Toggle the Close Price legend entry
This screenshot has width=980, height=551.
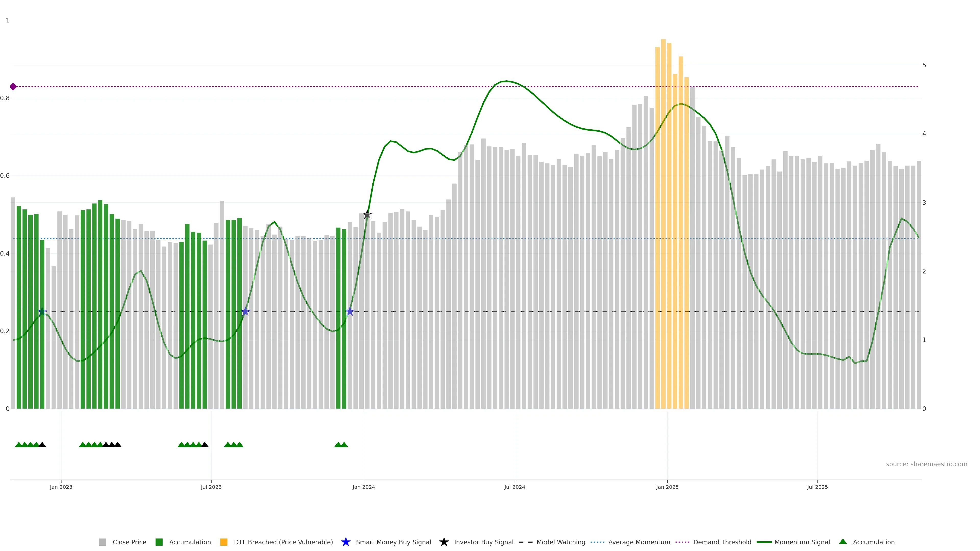tap(129, 542)
